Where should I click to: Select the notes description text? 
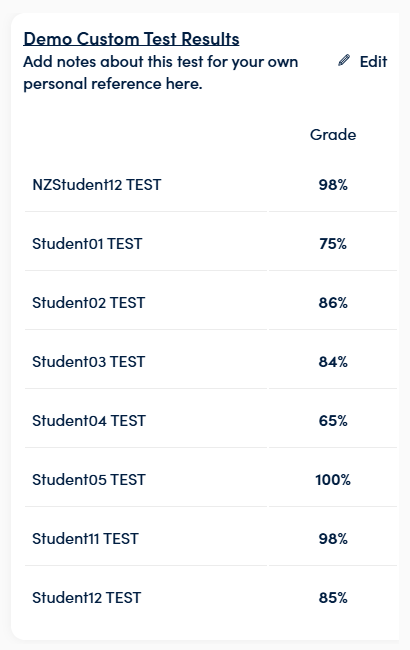160,73
